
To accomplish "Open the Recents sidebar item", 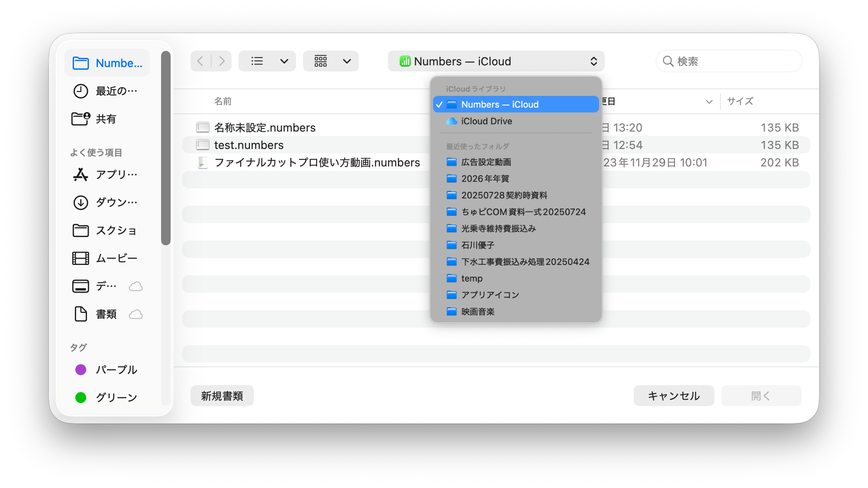I will pyautogui.click(x=106, y=91).
